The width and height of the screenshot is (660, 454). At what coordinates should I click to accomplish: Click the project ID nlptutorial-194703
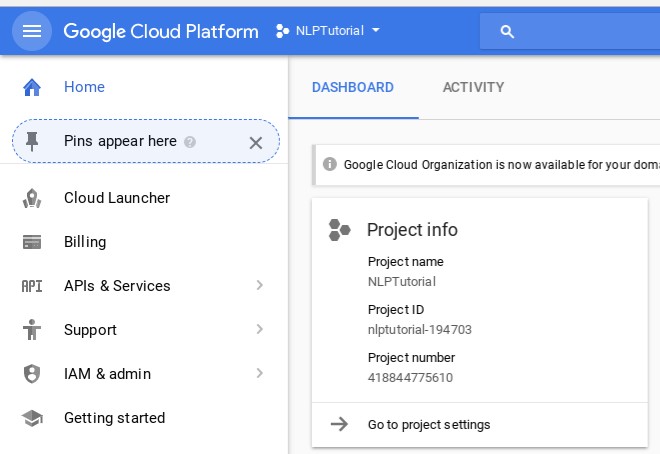pos(420,329)
